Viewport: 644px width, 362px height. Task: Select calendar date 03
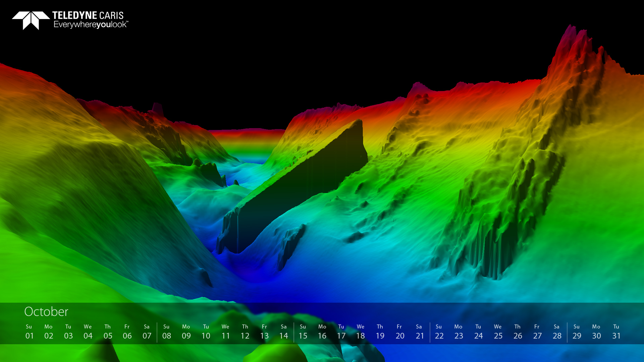point(68,336)
